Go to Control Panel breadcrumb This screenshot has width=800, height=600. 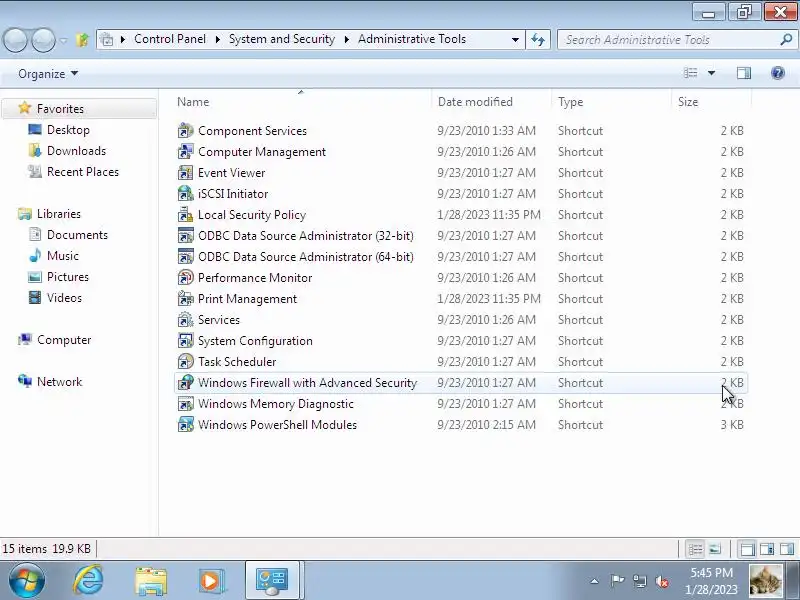(170, 39)
